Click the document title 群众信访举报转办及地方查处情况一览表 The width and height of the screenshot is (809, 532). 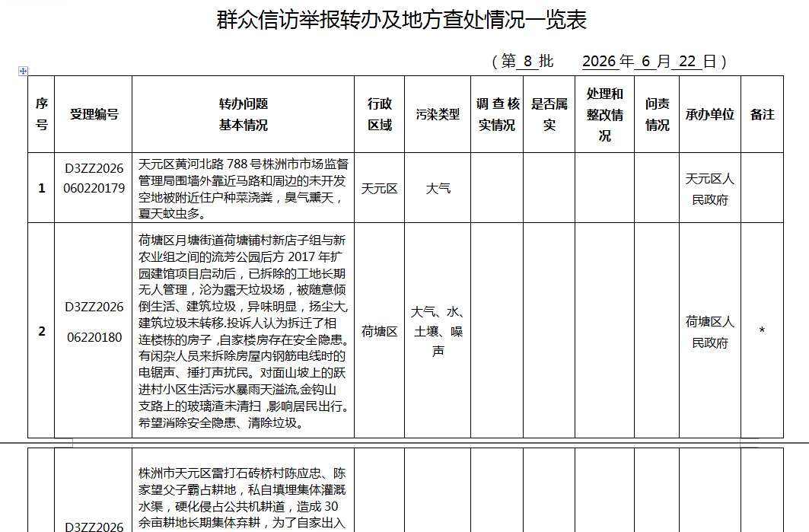pyautogui.click(x=401, y=21)
